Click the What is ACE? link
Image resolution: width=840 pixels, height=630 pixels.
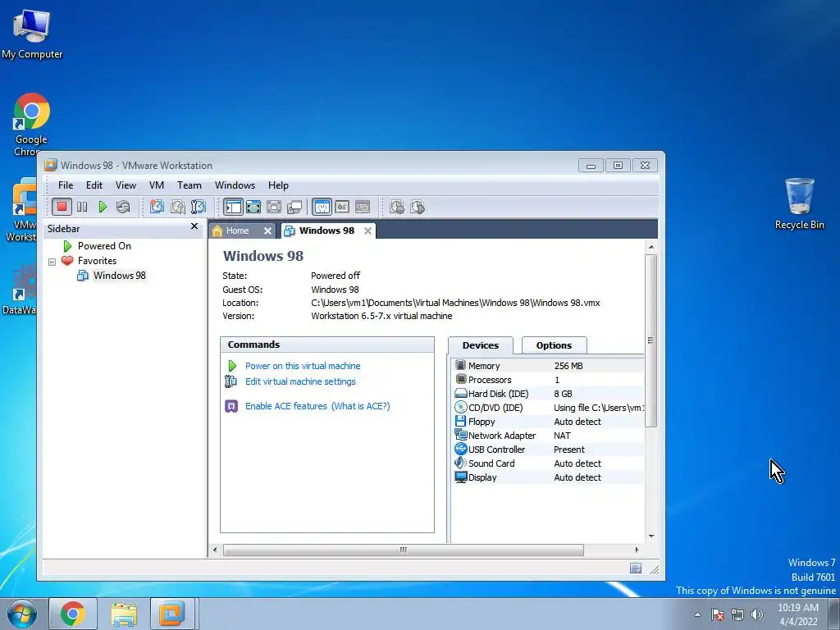(361, 406)
